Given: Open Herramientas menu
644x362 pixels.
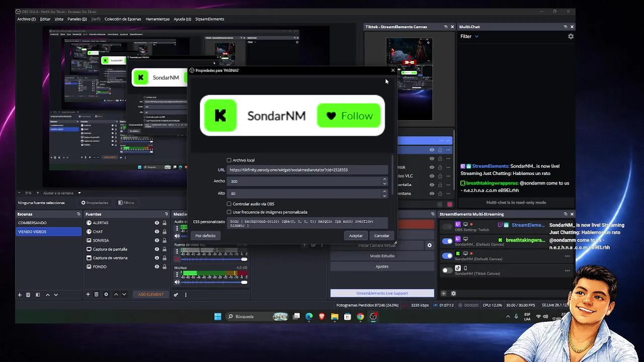Looking at the screenshot, I should (x=157, y=19).
